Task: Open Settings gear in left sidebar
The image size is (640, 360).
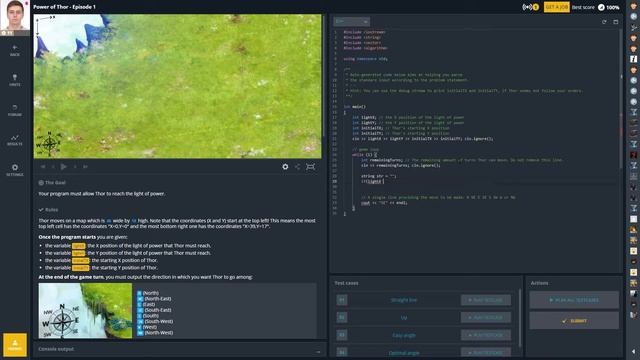Action: point(15,170)
